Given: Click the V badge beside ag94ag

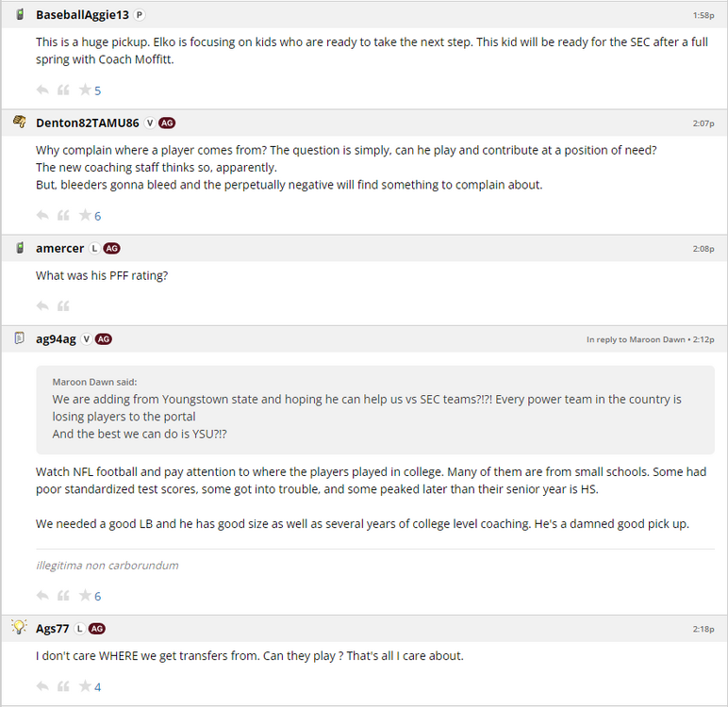Looking at the screenshot, I should pyautogui.click(x=87, y=339).
